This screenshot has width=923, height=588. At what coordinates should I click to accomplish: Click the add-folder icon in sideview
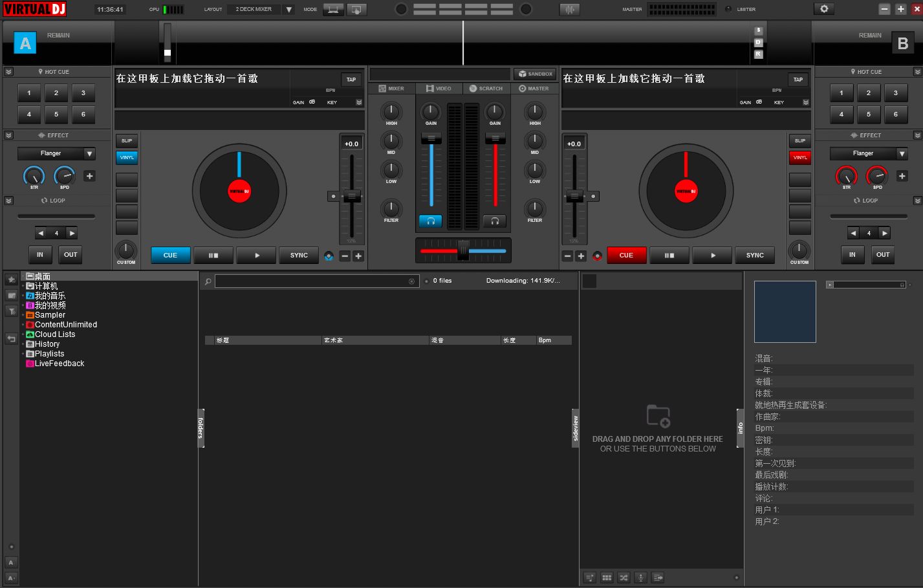click(x=658, y=416)
